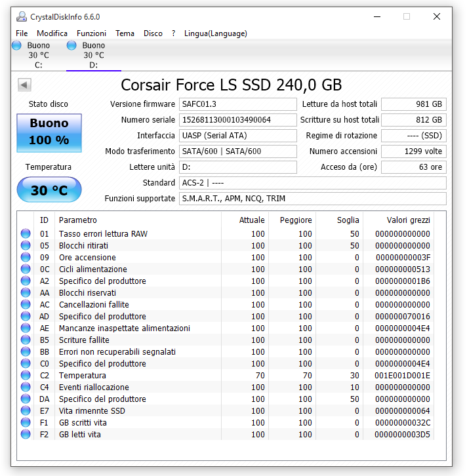This screenshot has width=467, height=476.
Task: Click the Regime di rotazione ---- (SSD) value
Action: [x=414, y=136]
